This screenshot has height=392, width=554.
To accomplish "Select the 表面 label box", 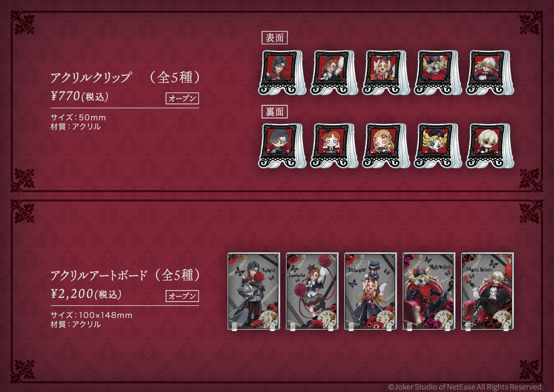I will pyautogui.click(x=275, y=38).
